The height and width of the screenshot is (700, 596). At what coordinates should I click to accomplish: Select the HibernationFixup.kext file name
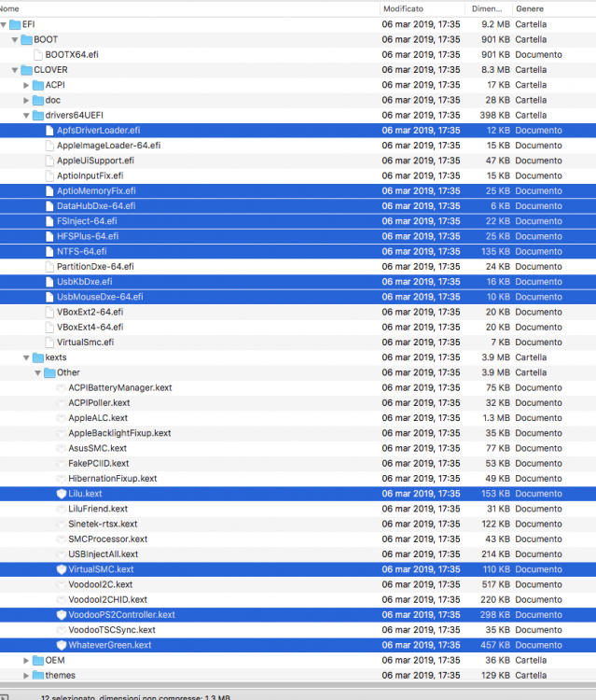tap(113, 479)
